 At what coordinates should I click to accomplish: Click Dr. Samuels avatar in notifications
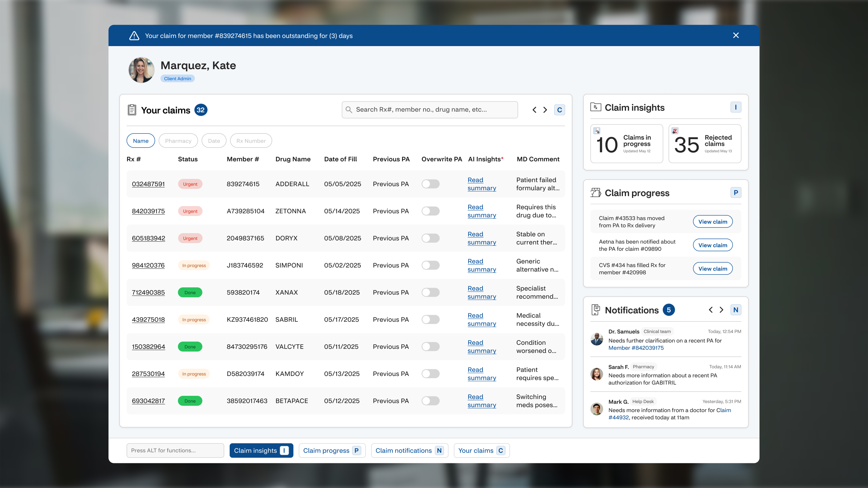(597, 339)
